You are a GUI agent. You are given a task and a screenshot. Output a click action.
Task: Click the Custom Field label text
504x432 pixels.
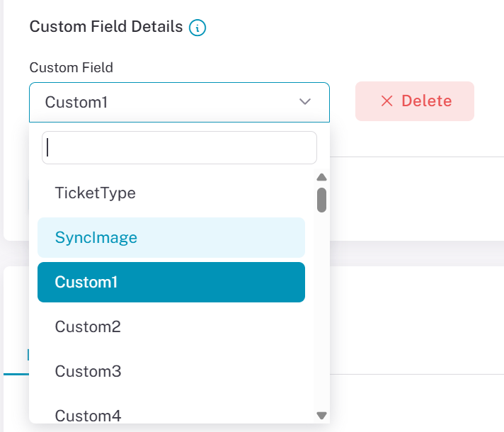[71, 67]
